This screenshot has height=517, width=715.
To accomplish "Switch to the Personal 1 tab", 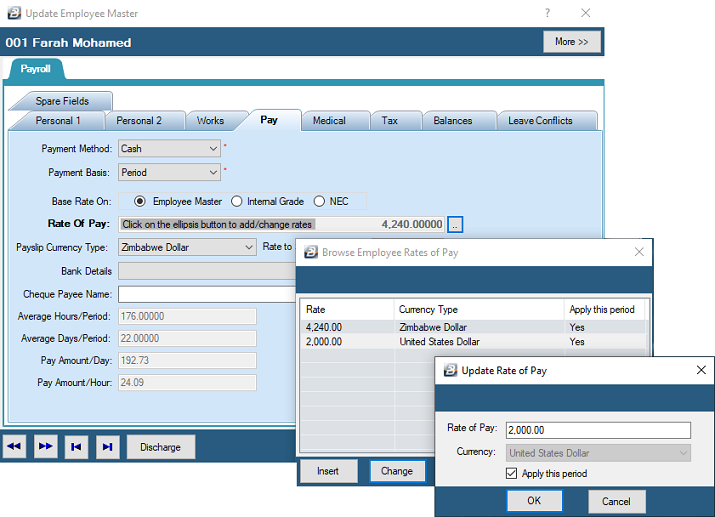I will (58, 120).
